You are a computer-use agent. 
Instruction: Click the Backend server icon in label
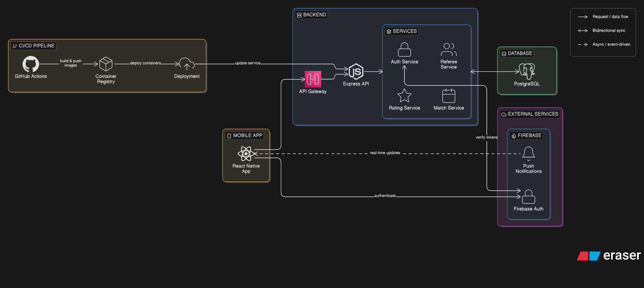click(x=299, y=15)
